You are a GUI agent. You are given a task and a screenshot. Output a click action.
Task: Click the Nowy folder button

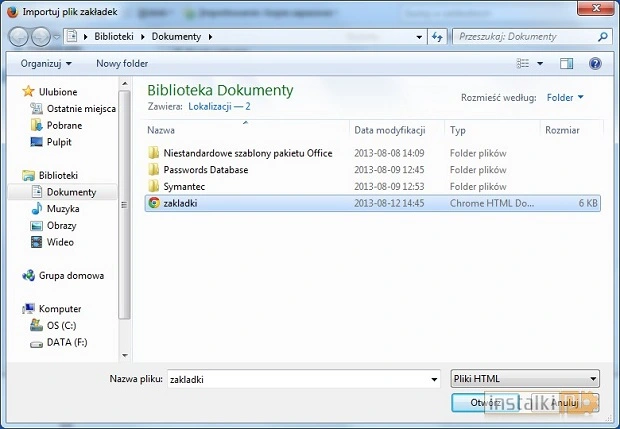[122, 64]
